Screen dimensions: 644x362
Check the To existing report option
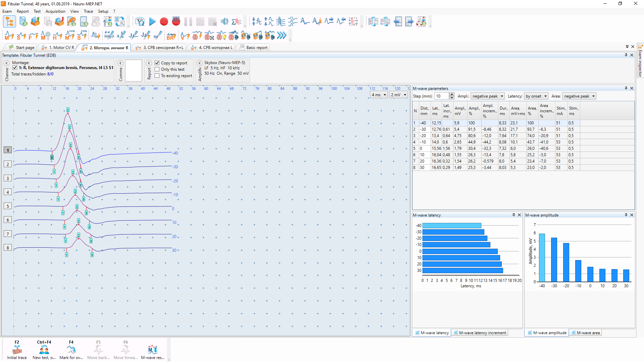pyautogui.click(x=157, y=76)
